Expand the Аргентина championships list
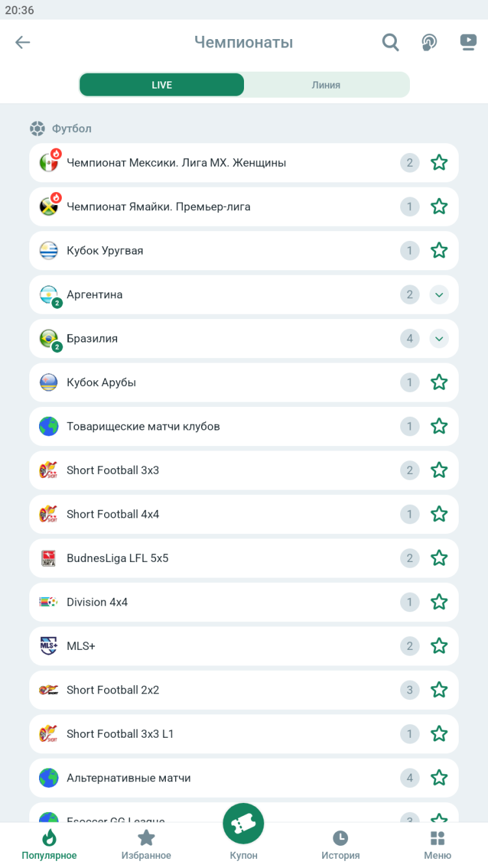The image size is (488, 868). (439, 295)
